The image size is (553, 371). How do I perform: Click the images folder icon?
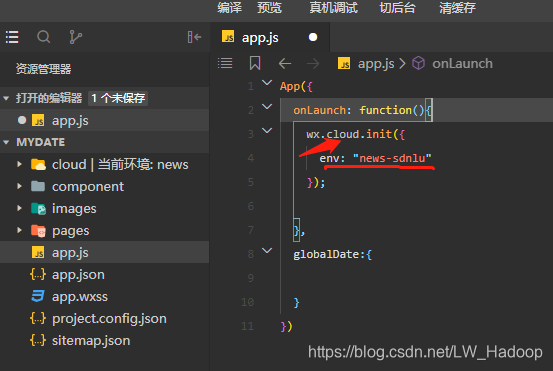(x=38, y=208)
